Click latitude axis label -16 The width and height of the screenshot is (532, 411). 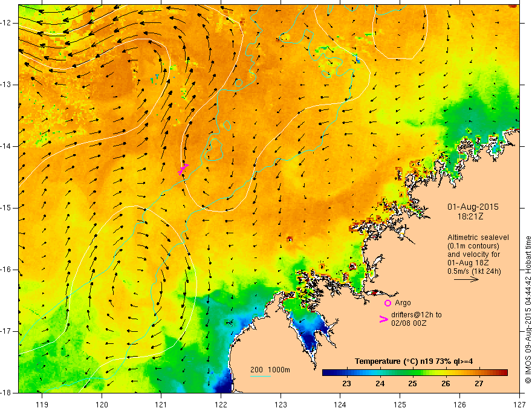7,269
